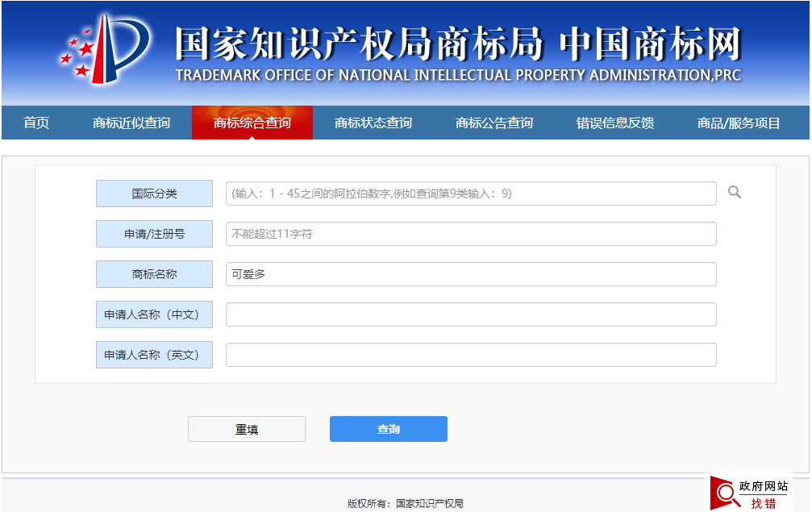Select the 商标综合查询 tab

click(252, 123)
